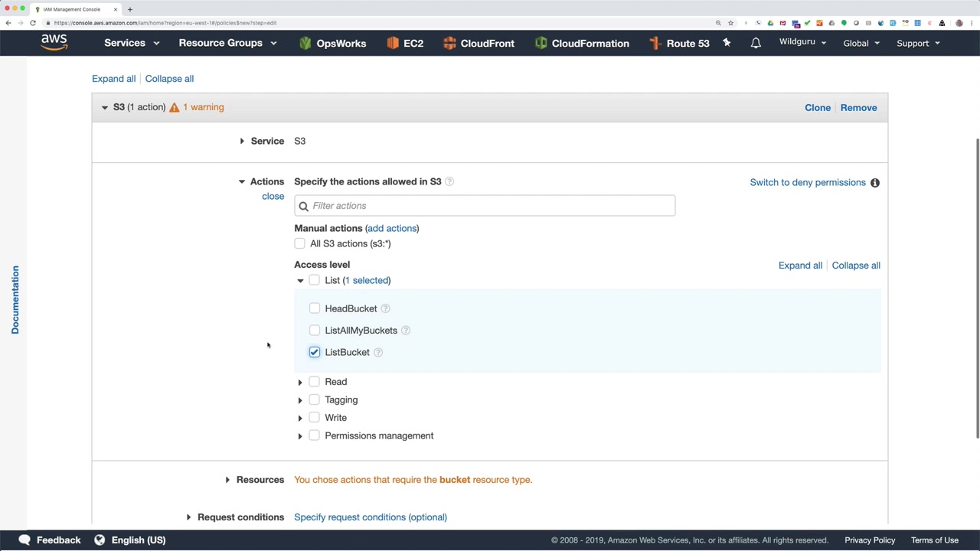
Task: Expand the Permissions management access level
Action: click(300, 436)
